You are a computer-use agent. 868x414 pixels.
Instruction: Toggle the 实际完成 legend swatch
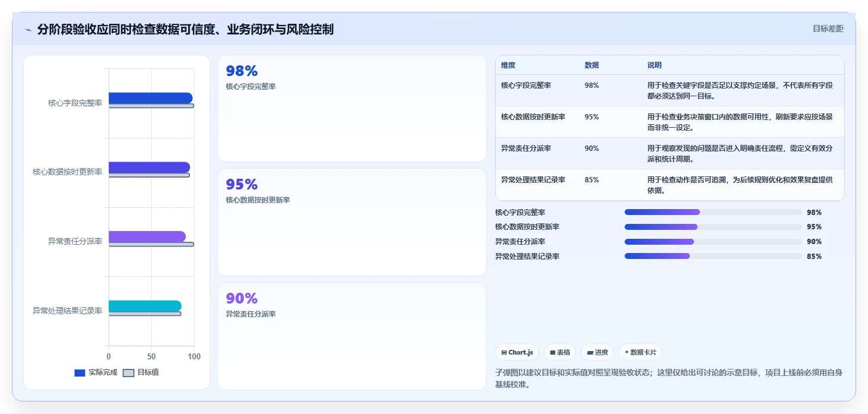(80, 373)
